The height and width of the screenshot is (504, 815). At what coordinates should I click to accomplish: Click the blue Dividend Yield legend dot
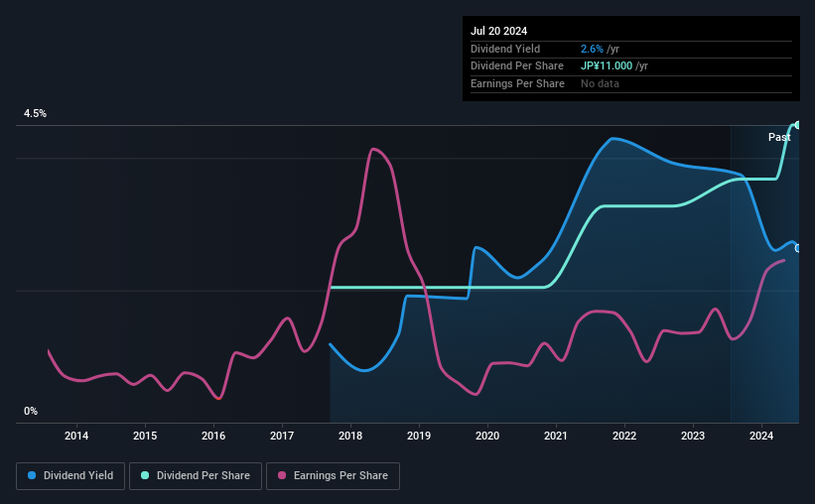32,475
